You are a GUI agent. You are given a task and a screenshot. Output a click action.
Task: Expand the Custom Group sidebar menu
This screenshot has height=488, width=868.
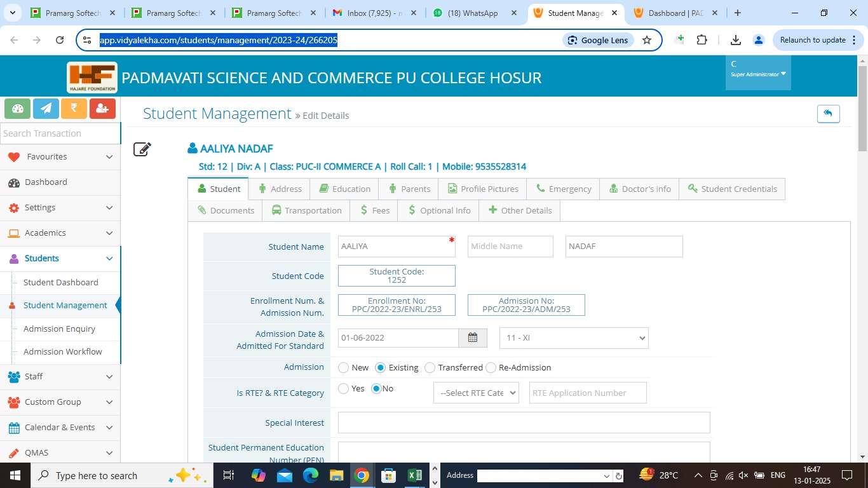(x=60, y=402)
